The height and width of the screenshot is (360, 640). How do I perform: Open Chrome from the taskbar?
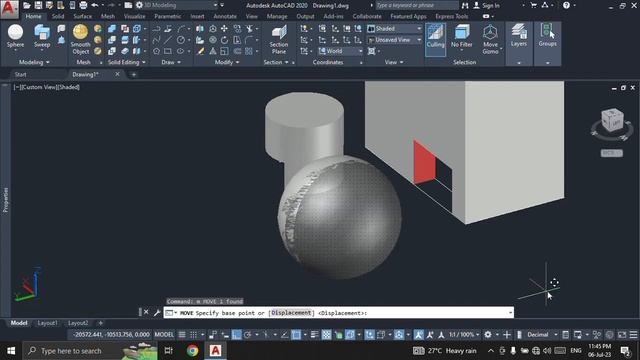192,351
